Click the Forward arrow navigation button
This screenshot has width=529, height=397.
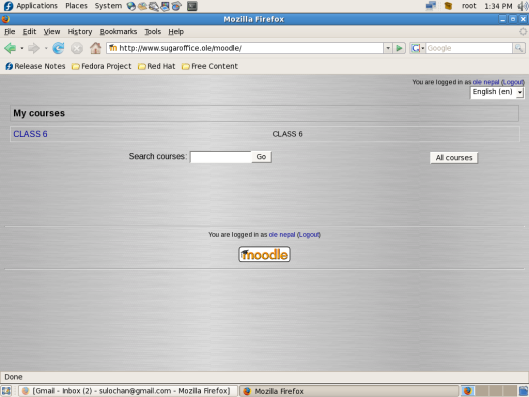[33, 48]
